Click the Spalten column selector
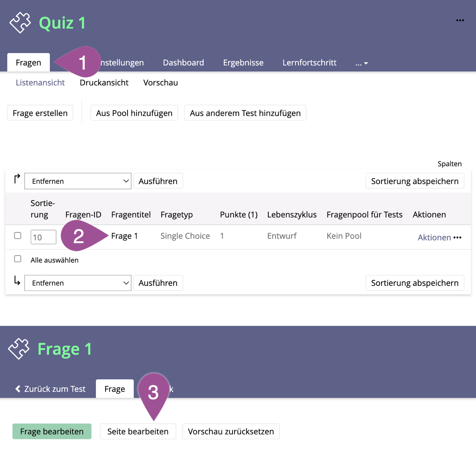This screenshot has width=476, height=476. point(449,164)
